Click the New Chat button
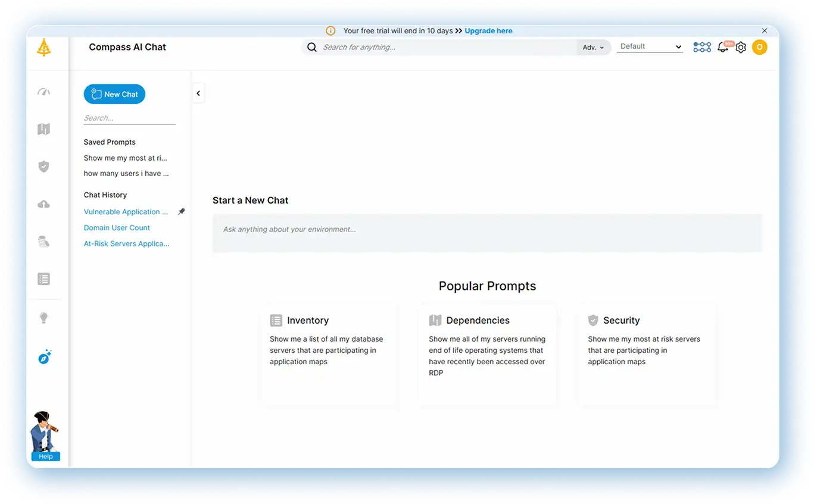This screenshot has height=504, width=814. point(114,94)
